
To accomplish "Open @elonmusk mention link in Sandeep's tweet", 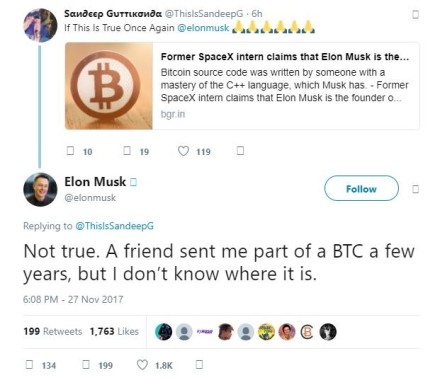I will 203,28.
